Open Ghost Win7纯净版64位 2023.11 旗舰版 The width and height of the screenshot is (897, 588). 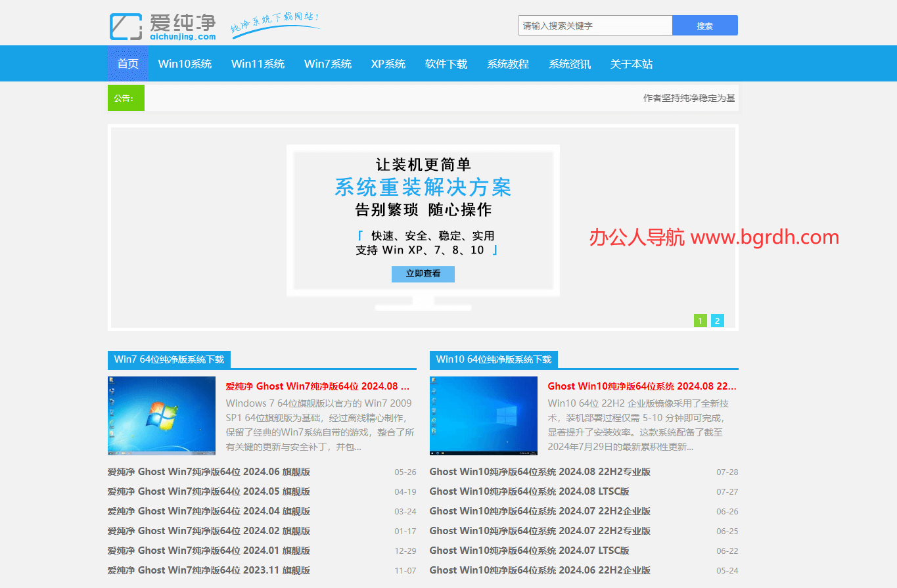(x=209, y=570)
